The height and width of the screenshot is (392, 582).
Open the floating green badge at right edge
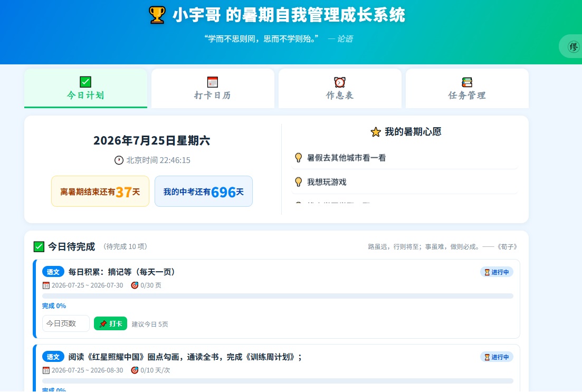(571, 46)
